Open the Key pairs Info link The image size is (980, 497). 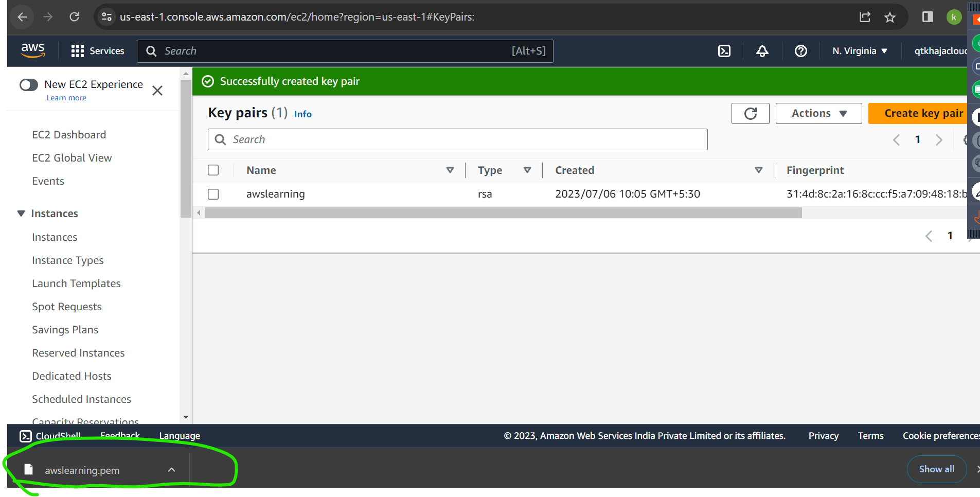[x=303, y=114]
